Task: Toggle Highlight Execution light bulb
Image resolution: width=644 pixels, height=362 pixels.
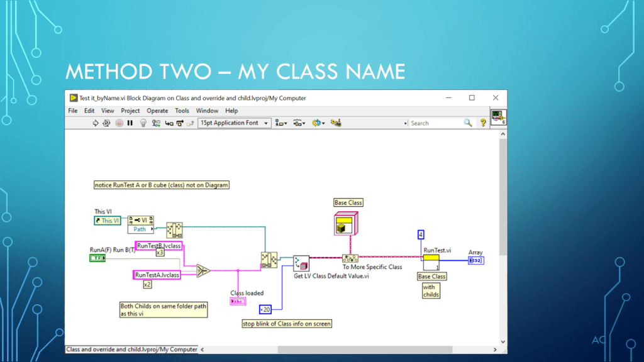Action: (143, 123)
